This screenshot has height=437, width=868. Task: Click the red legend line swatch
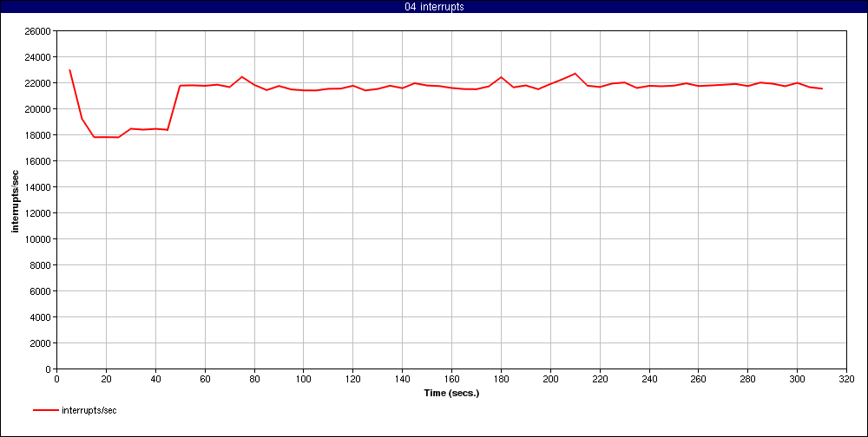click(46, 410)
